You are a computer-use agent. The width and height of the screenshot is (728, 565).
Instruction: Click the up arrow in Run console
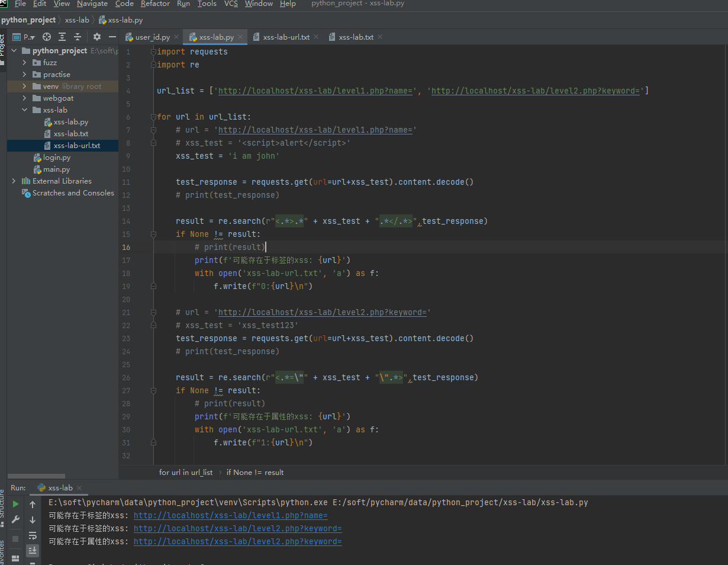tap(33, 505)
